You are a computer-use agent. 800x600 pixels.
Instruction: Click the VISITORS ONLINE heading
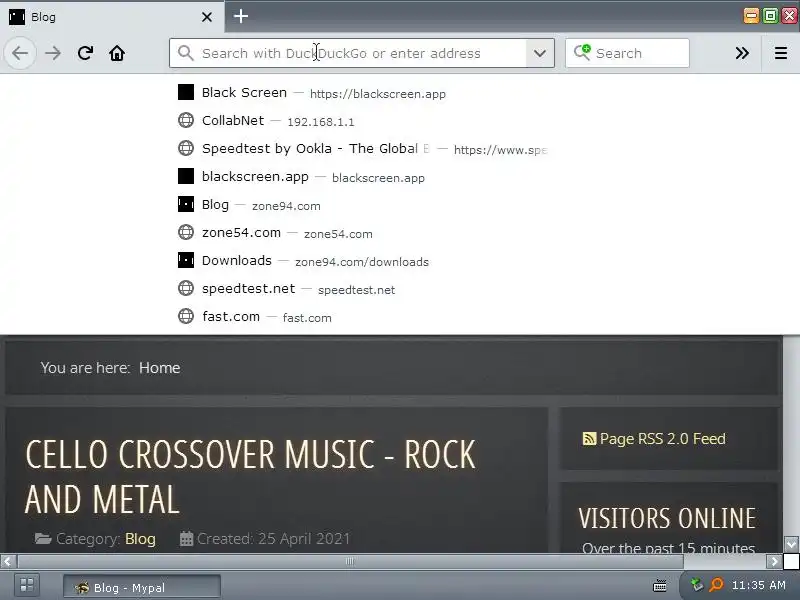tap(667, 518)
